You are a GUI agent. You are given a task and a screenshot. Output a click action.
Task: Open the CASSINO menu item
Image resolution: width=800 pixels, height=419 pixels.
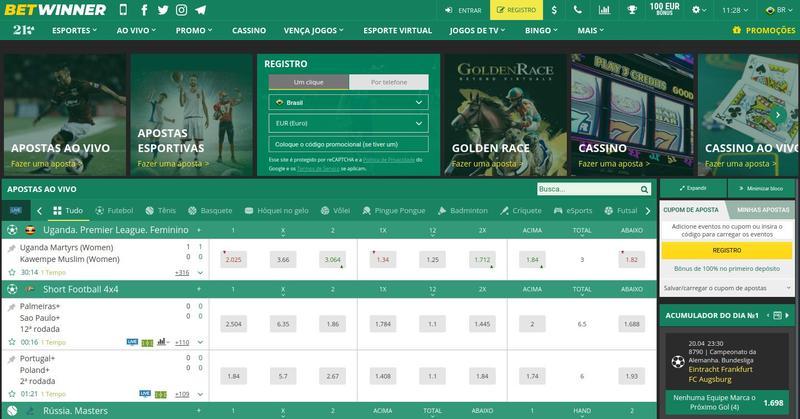[249, 31]
